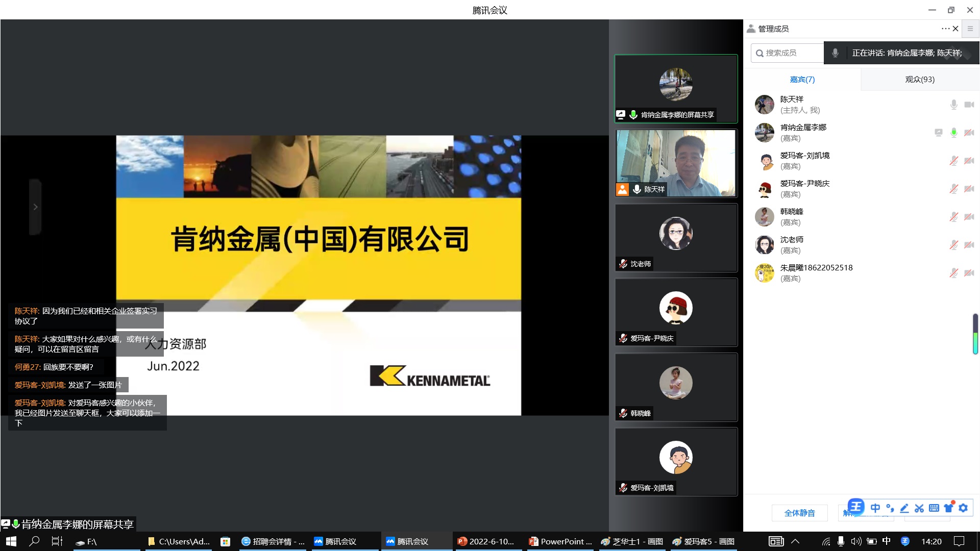
Task: Select 陈天祥's video thumbnail
Action: click(676, 163)
